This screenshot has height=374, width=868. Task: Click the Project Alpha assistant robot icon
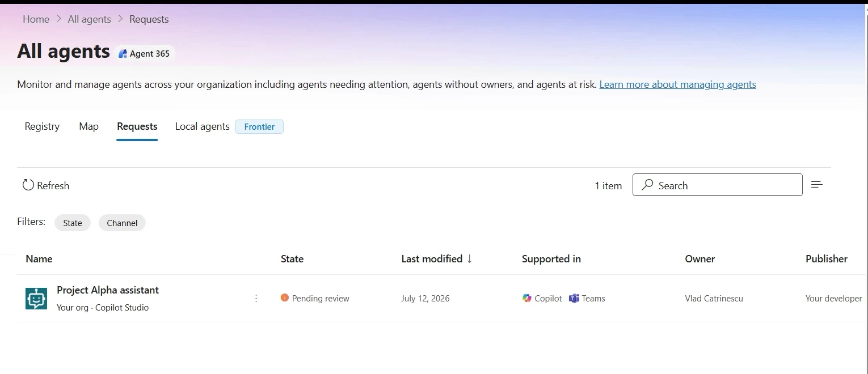pos(36,298)
